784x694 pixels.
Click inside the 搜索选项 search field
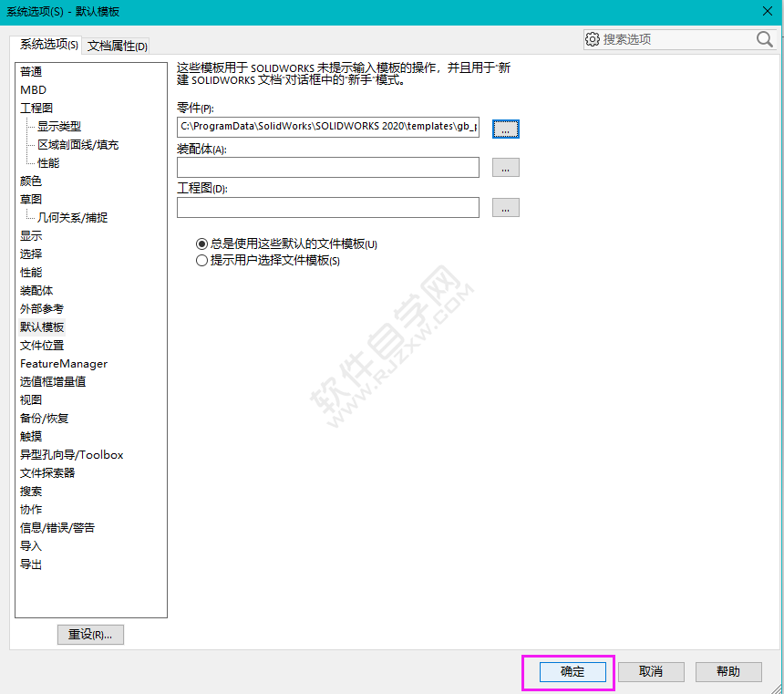click(675, 39)
